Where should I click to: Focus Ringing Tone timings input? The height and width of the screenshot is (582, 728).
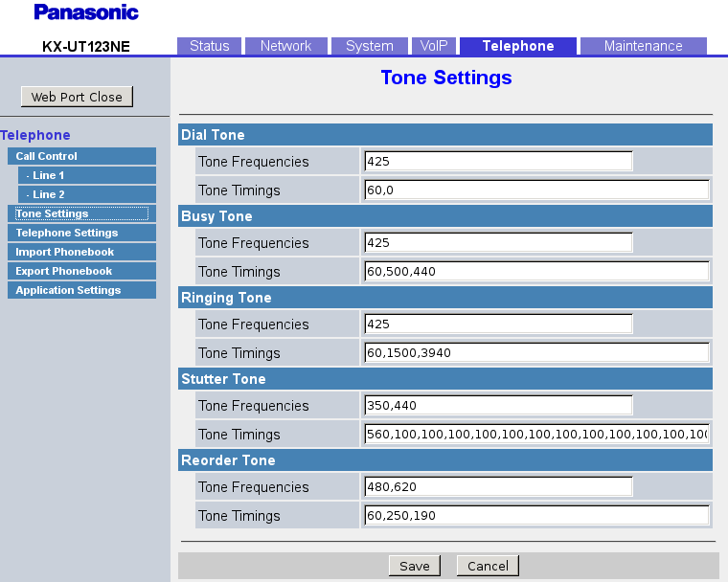tap(536, 352)
